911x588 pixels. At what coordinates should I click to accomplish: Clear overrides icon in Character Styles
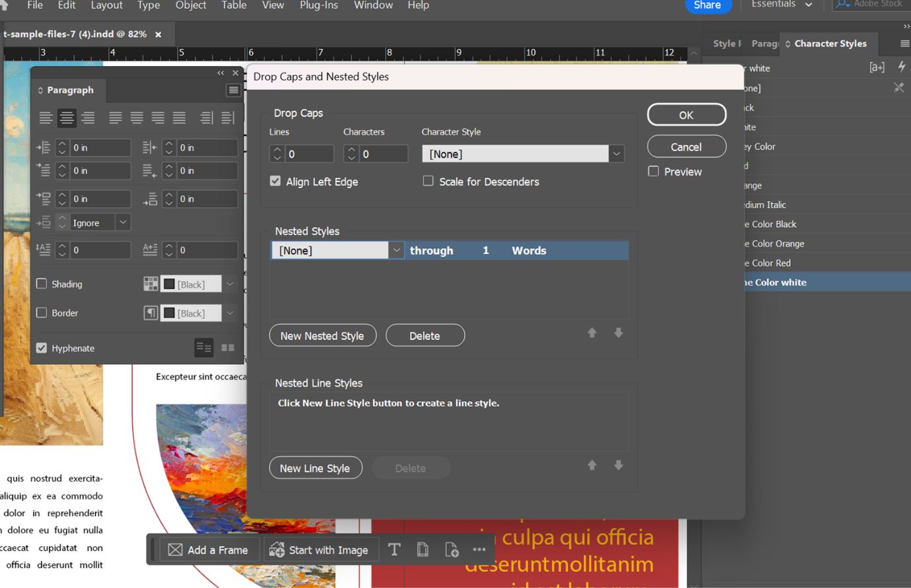point(899,87)
